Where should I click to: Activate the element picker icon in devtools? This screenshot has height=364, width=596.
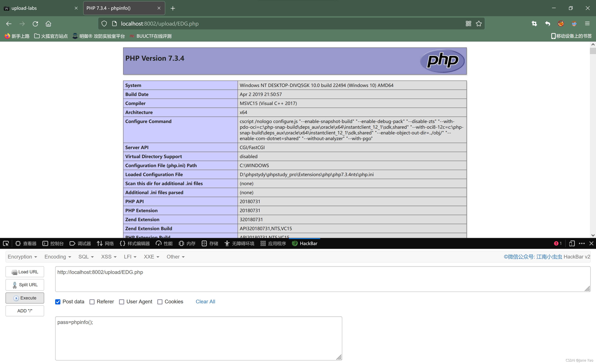(x=6, y=243)
